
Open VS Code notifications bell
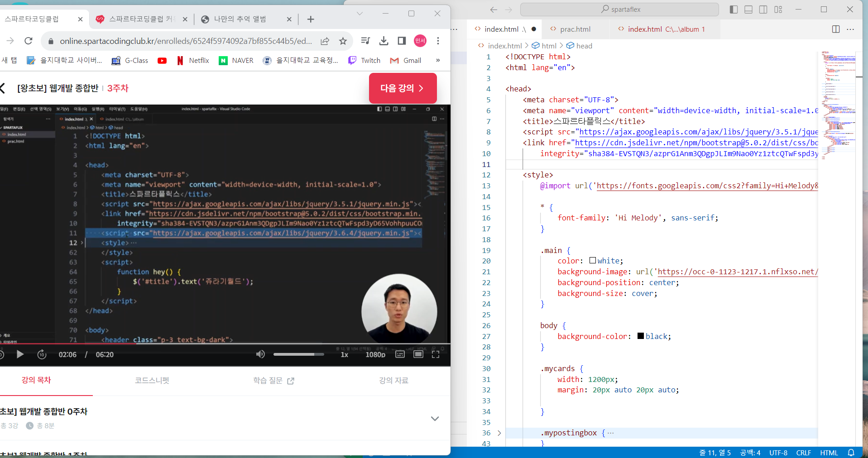(x=851, y=453)
